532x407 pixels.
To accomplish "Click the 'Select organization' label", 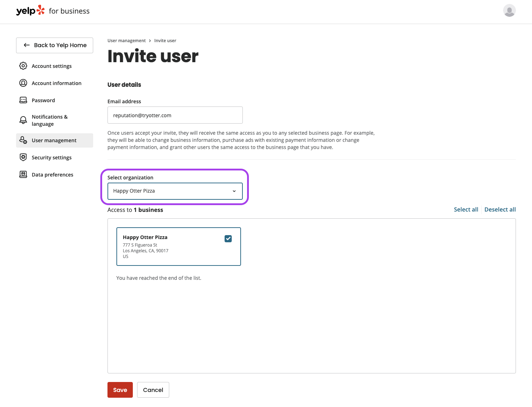I will click(x=130, y=178).
